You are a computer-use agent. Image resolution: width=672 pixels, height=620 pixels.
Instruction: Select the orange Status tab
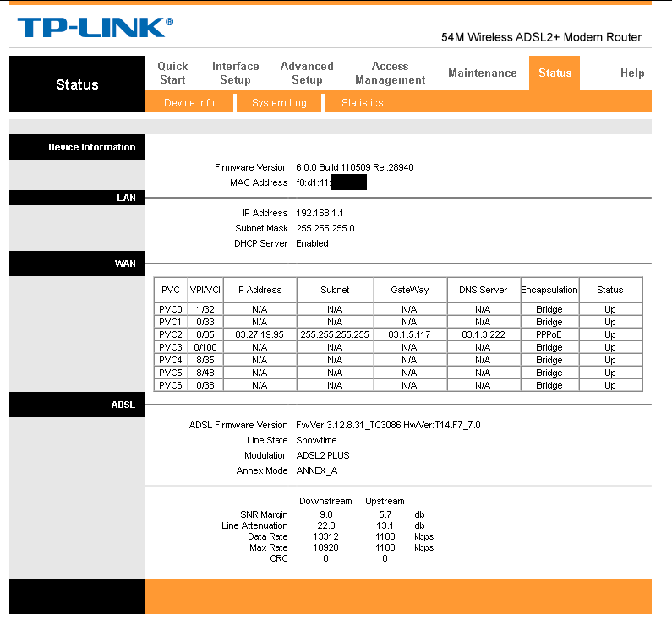pyautogui.click(x=555, y=73)
